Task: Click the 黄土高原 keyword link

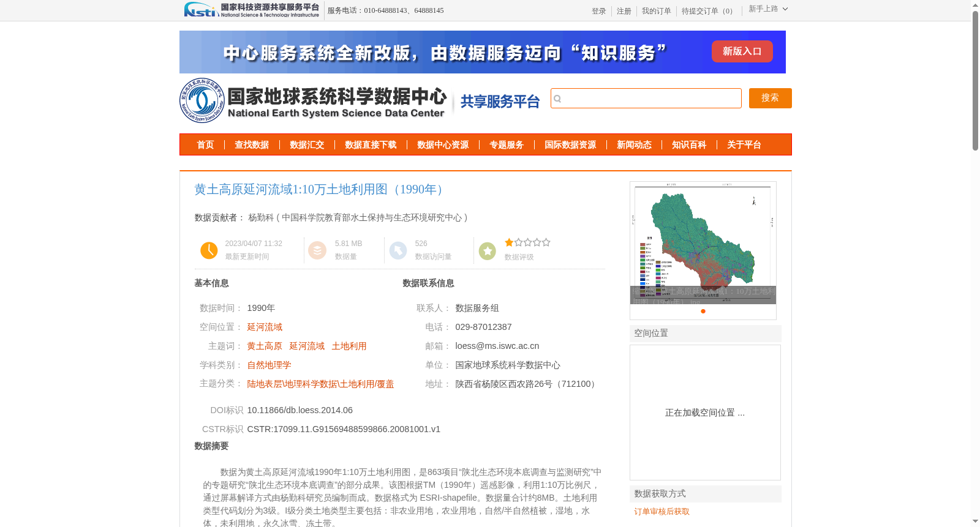Action: (265, 346)
